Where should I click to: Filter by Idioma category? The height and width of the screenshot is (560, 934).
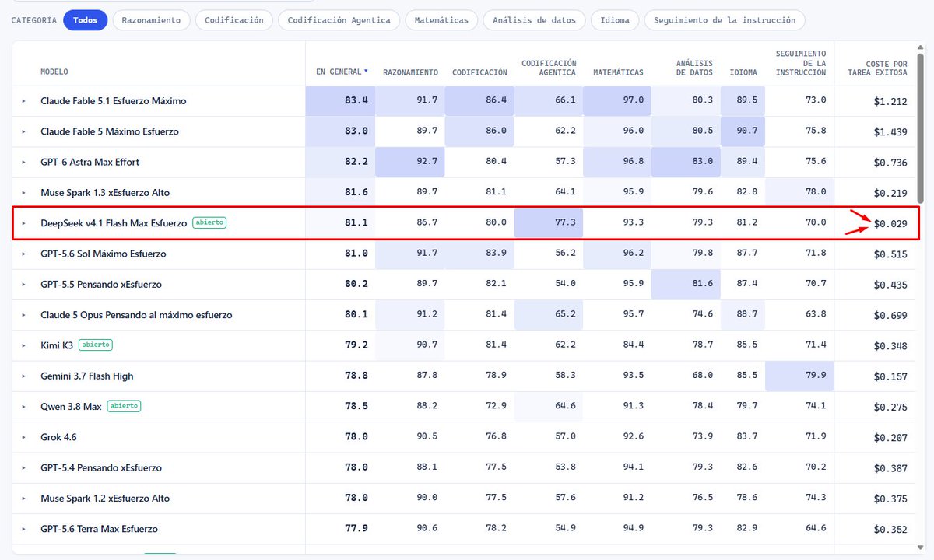pos(615,20)
